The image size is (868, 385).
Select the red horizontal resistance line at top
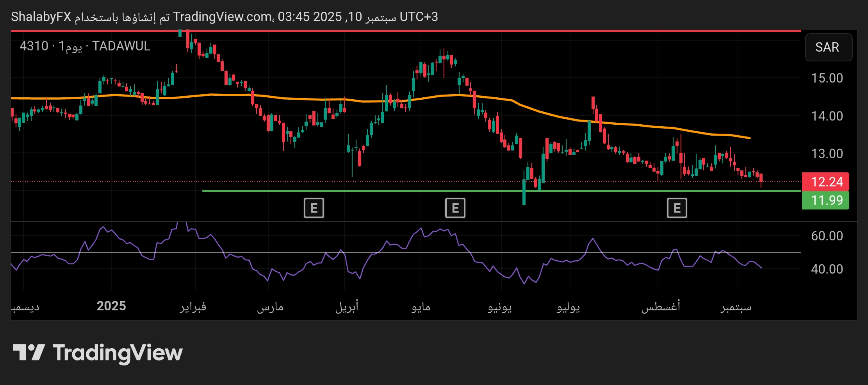click(390, 30)
